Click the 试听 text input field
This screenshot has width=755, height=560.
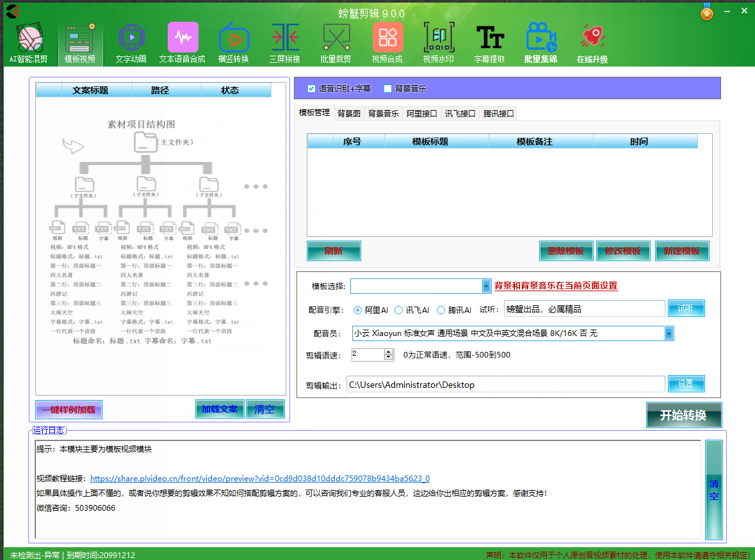click(584, 309)
